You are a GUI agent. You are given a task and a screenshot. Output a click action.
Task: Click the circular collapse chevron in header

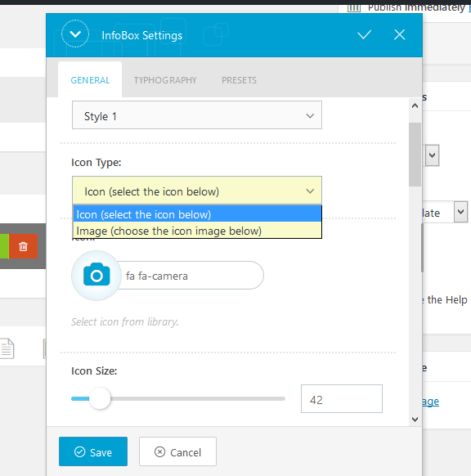click(x=75, y=34)
